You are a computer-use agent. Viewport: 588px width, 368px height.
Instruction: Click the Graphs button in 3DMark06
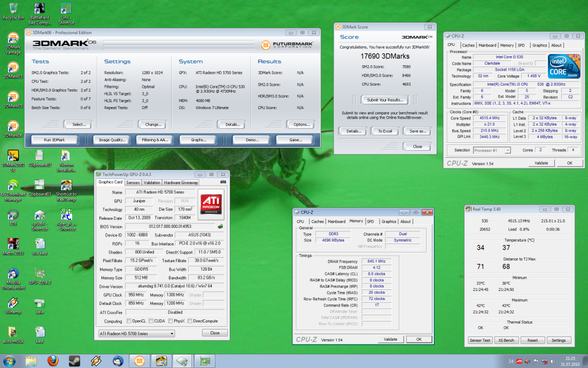pyautogui.click(x=198, y=140)
